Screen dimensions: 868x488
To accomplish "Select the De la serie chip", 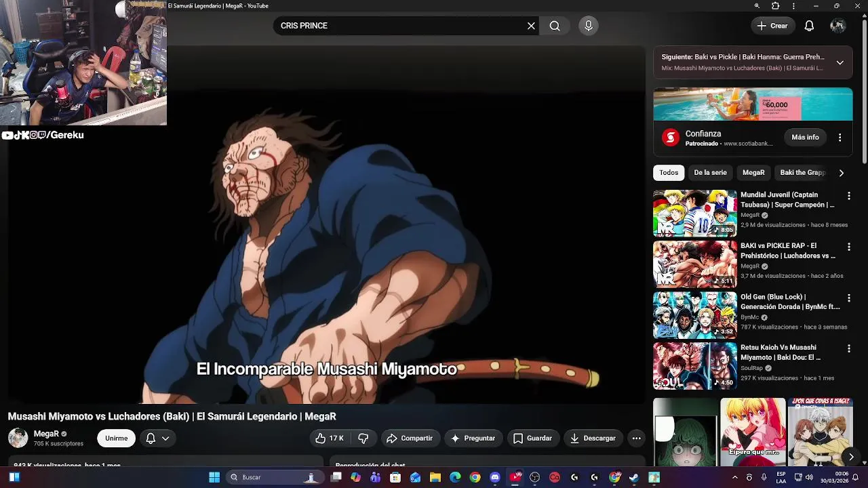I will [x=710, y=173].
